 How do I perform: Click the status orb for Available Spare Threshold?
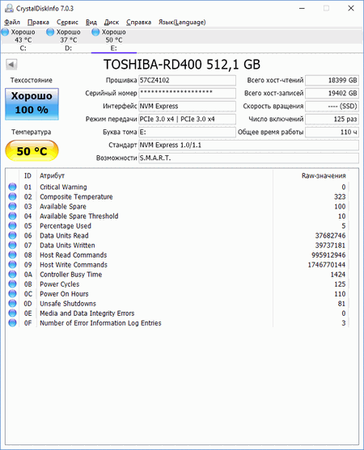13,216
